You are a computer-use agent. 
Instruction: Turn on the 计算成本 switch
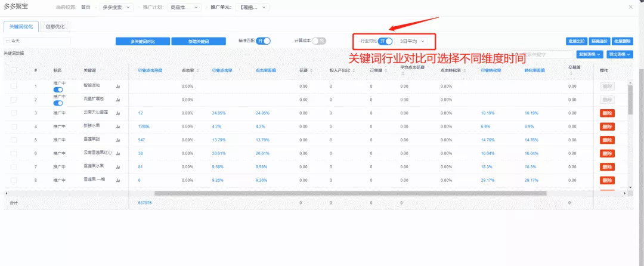click(318, 41)
